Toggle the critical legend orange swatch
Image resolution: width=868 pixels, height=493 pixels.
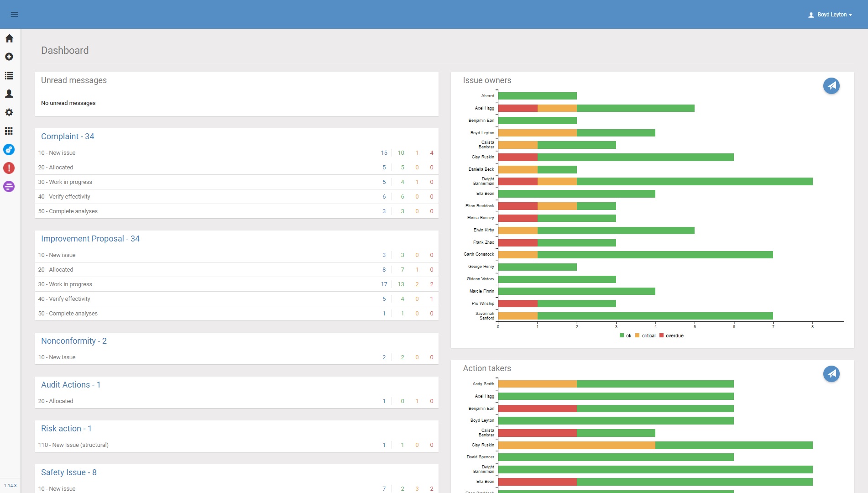(637, 336)
